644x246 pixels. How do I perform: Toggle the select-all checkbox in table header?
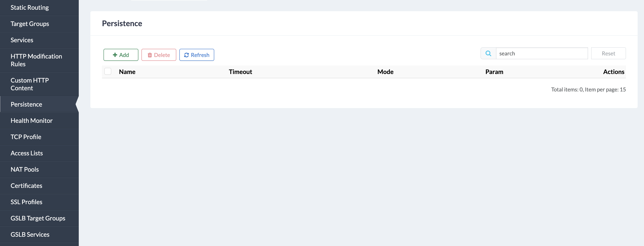click(108, 72)
